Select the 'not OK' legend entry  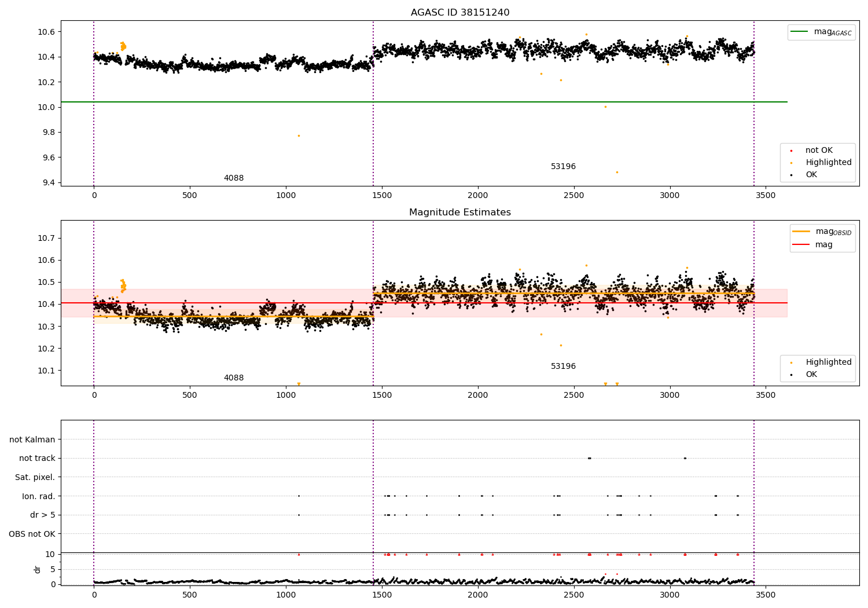pos(819,151)
